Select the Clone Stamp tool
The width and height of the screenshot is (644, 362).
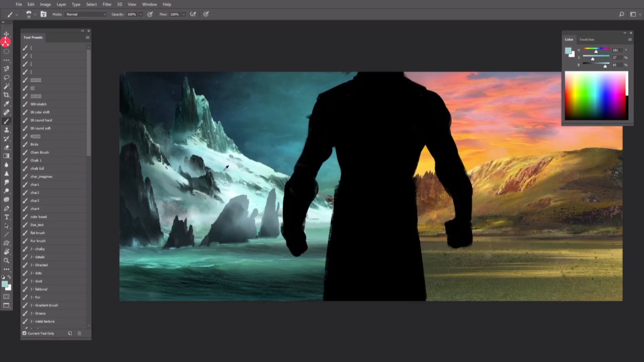(x=6, y=130)
